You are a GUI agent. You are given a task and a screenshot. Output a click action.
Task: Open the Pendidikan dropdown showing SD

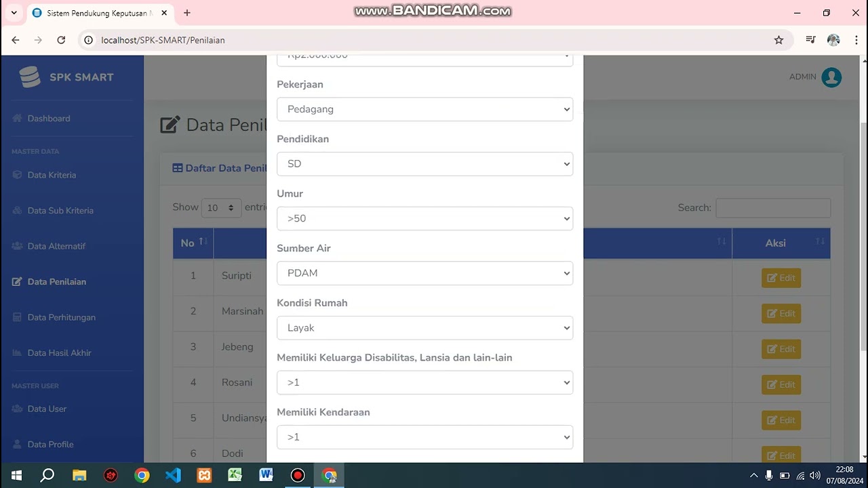(425, 164)
